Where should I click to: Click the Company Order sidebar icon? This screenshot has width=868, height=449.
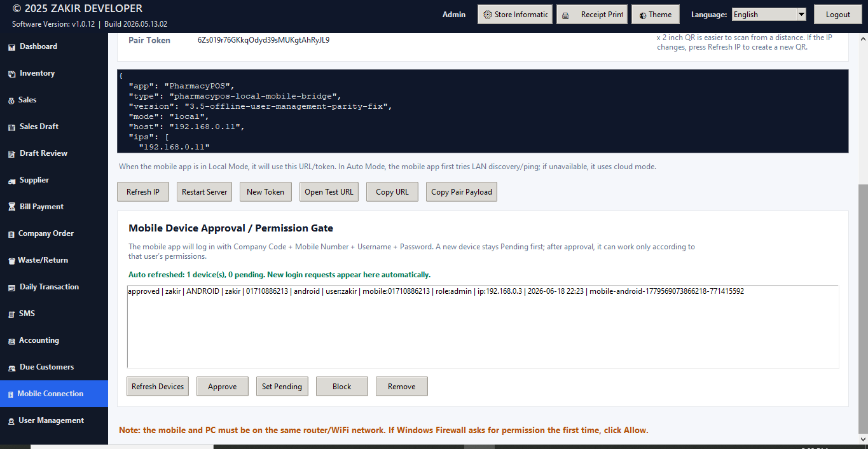(11, 234)
